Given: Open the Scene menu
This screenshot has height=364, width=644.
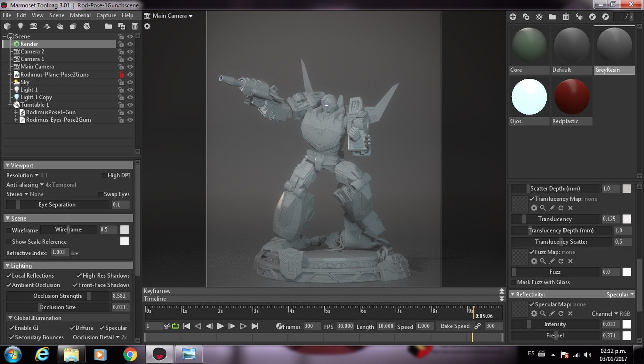Looking at the screenshot, I should 57,15.
